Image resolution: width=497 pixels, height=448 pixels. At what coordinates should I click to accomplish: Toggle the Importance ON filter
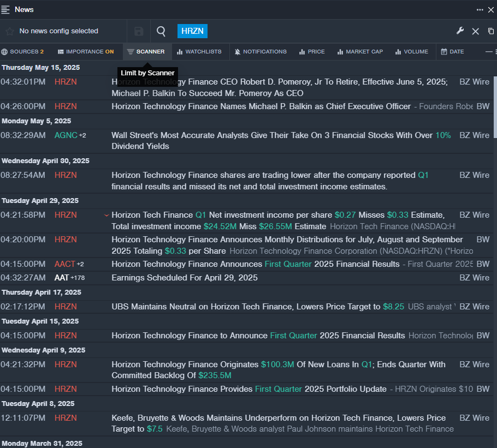(86, 52)
